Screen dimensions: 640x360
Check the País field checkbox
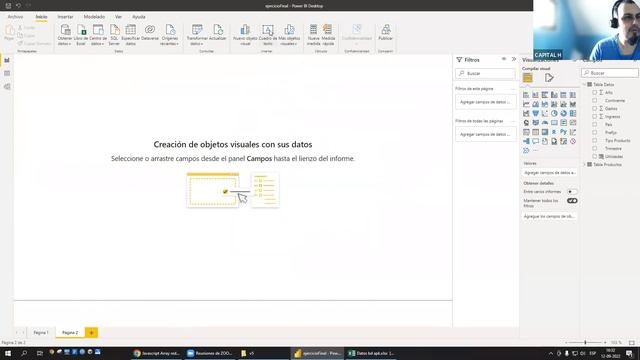tap(595, 124)
